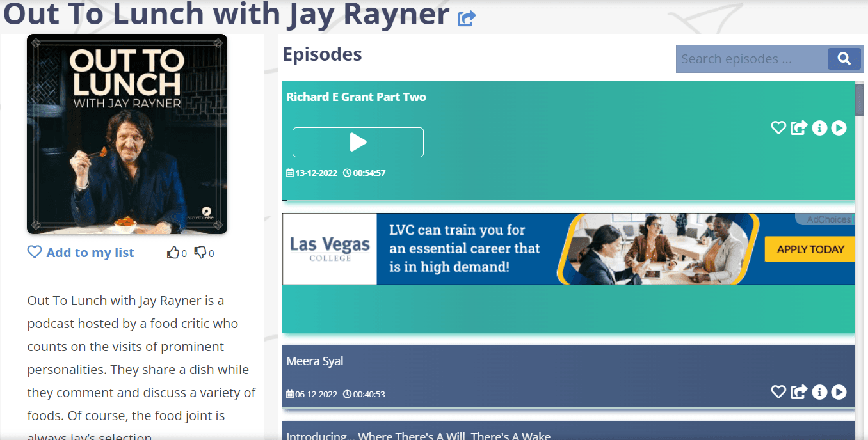Play the Meera Syal episode
The width and height of the screenshot is (868, 440).
point(839,391)
